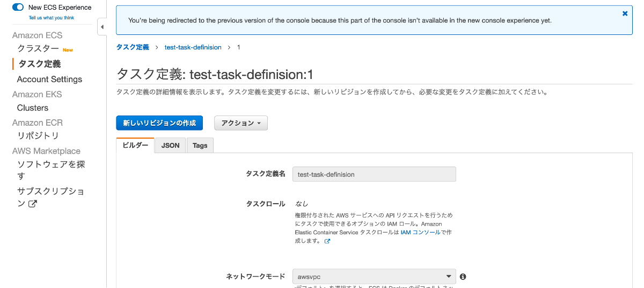Select タスク定義 in the sidebar

coord(40,64)
